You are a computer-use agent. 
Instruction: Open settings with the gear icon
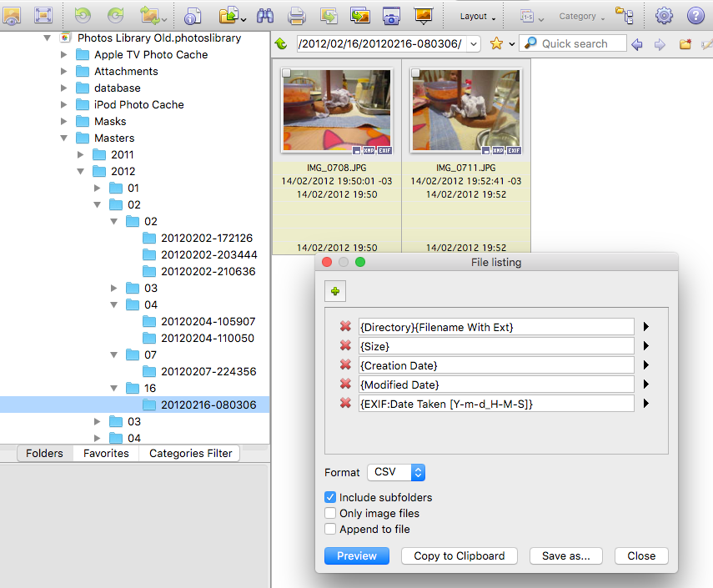tap(664, 16)
